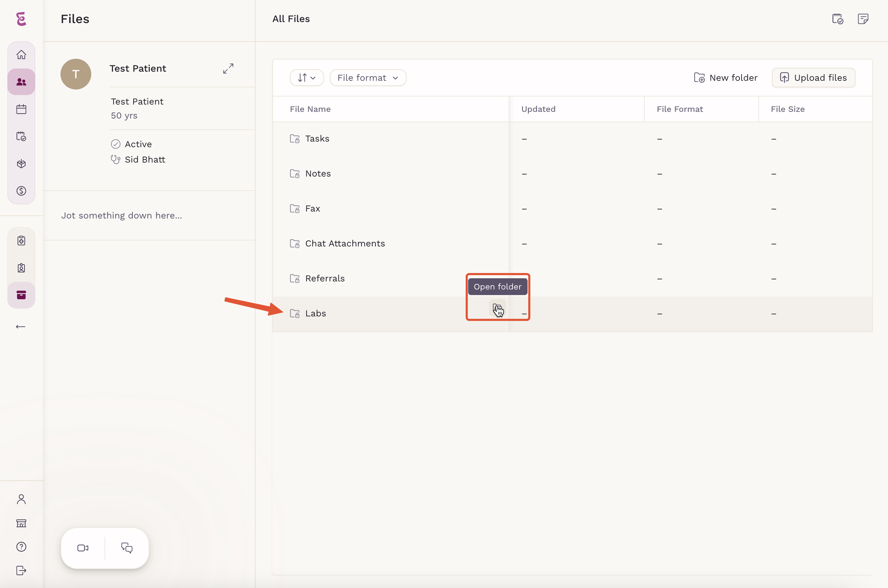Click the All Files heading
The height and width of the screenshot is (588, 888).
coord(291,19)
